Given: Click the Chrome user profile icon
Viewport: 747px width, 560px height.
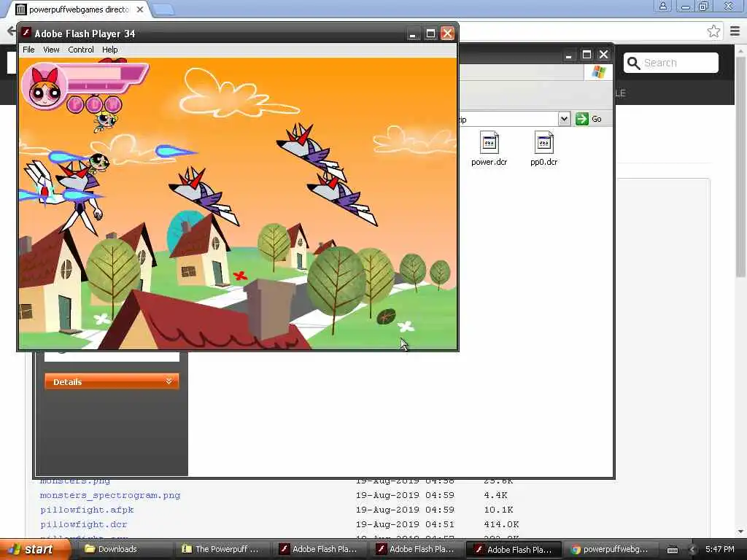Looking at the screenshot, I should (662, 6).
